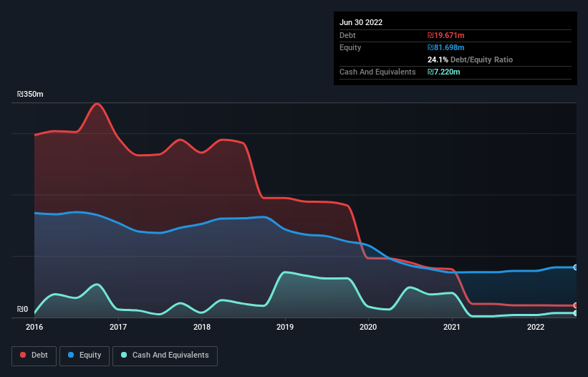Click Cash And Equivalents label in tooltip
588x377 pixels.
pyautogui.click(x=377, y=72)
